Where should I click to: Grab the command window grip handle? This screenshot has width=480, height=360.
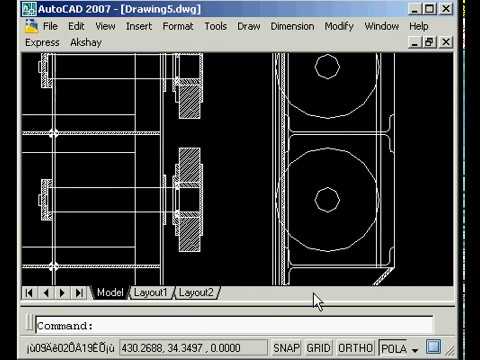tap(29, 323)
